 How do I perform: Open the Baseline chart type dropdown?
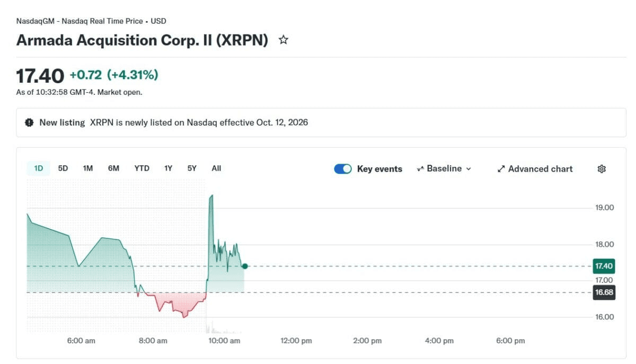click(444, 169)
